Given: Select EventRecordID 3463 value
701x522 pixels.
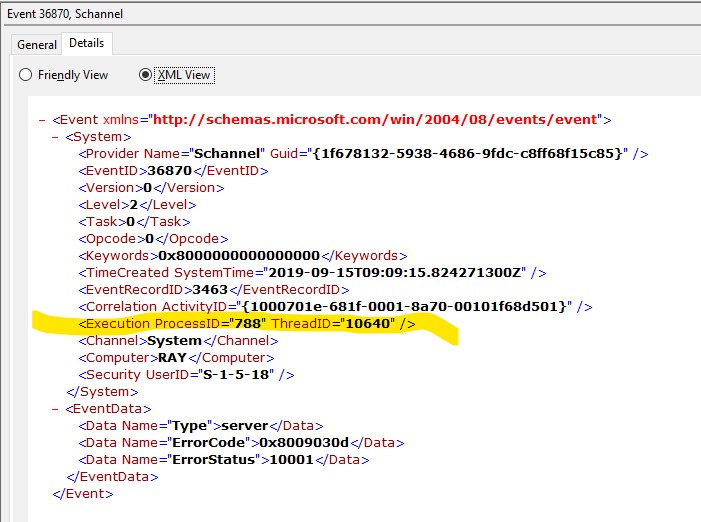Looking at the screenshot, I should click(210, 290).
